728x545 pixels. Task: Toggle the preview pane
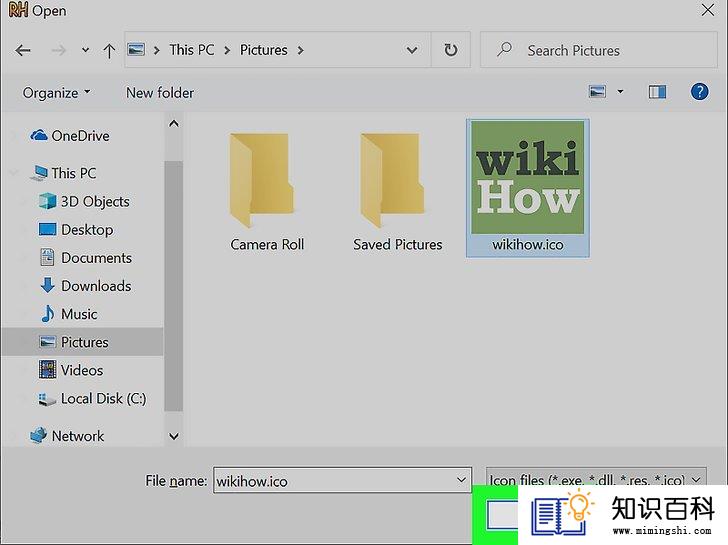(657, 92)
